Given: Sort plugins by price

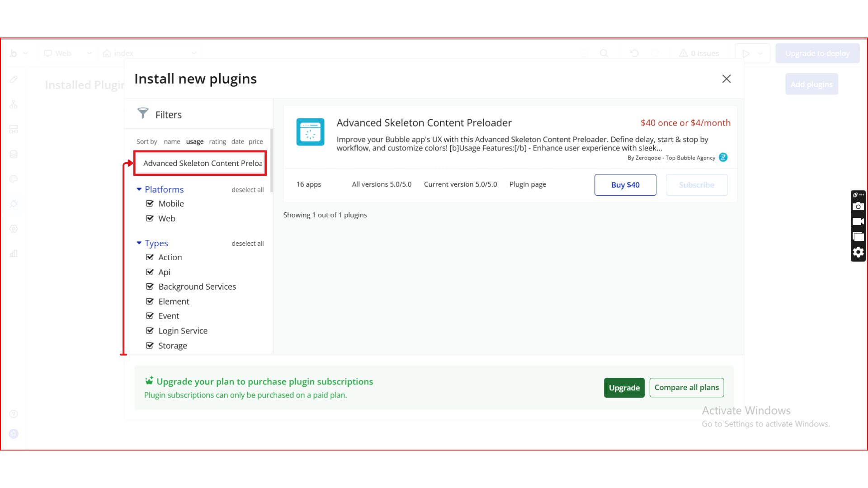Looking at the screenshot, I should pyautogui.click(x=255, y=141).
